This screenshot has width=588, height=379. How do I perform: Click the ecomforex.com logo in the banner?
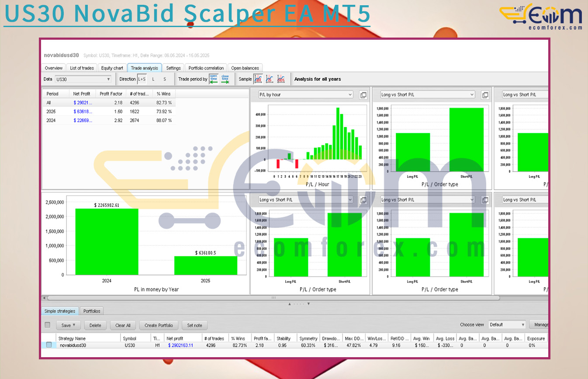tap(541, 17)
